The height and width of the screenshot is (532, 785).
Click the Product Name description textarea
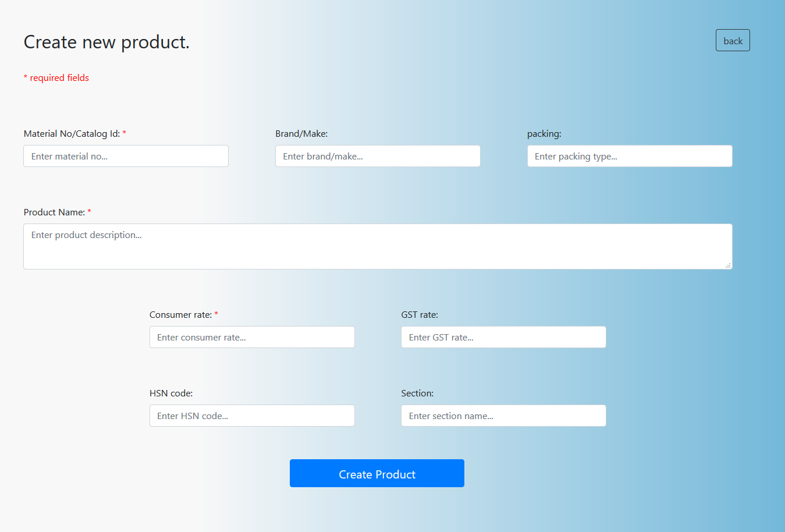tap(378, 246)
